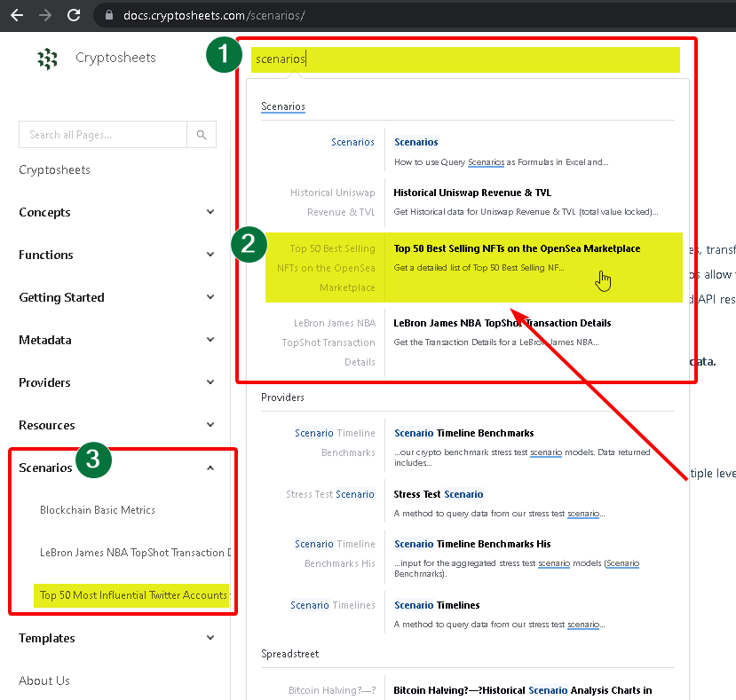The width and height of the screenshot is (736, 700).
Task: Open Scenario Timeline Benchmarks result
Action: pos(463,433)
